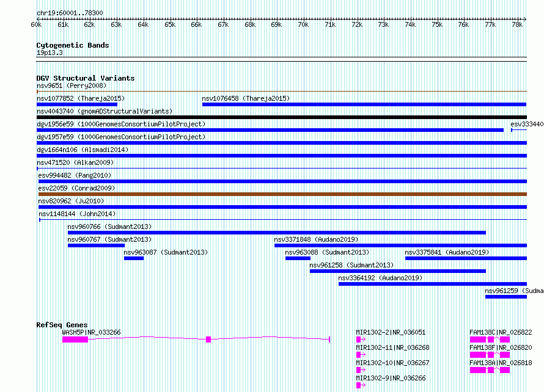Select the black nsv4043740 variant bar
544x392 pixels.
pyautogui.click(x=282, y=117)
